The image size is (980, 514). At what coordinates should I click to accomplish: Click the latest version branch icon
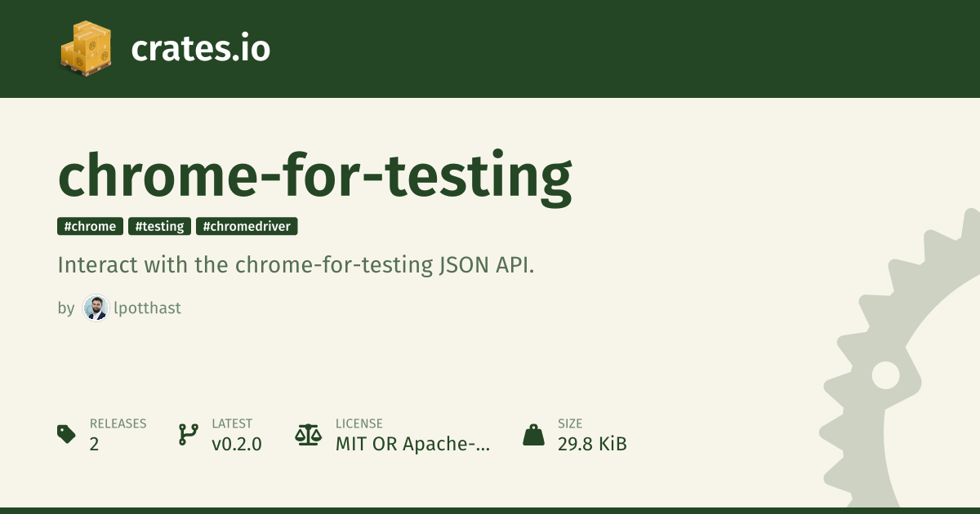[x=188, y=434]
